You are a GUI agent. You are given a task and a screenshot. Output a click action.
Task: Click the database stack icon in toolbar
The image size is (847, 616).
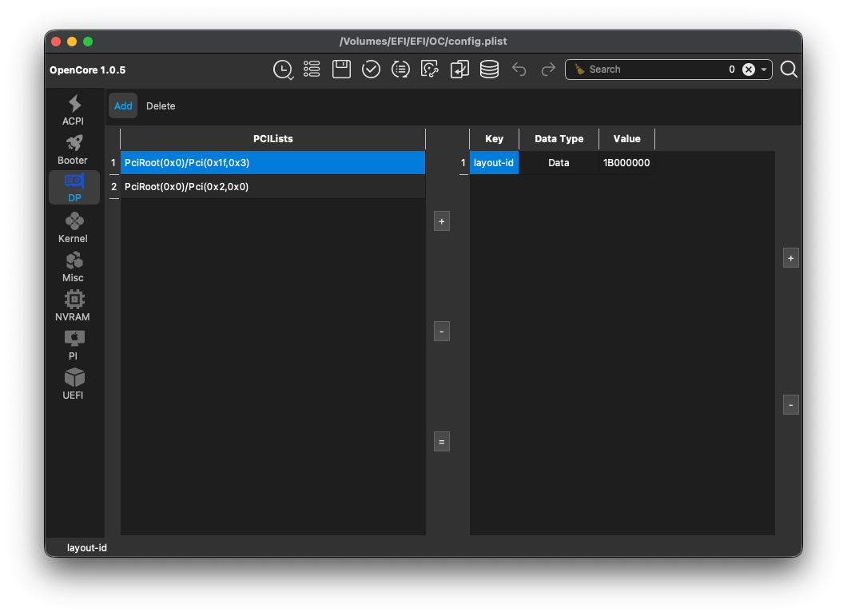[489, 70]
